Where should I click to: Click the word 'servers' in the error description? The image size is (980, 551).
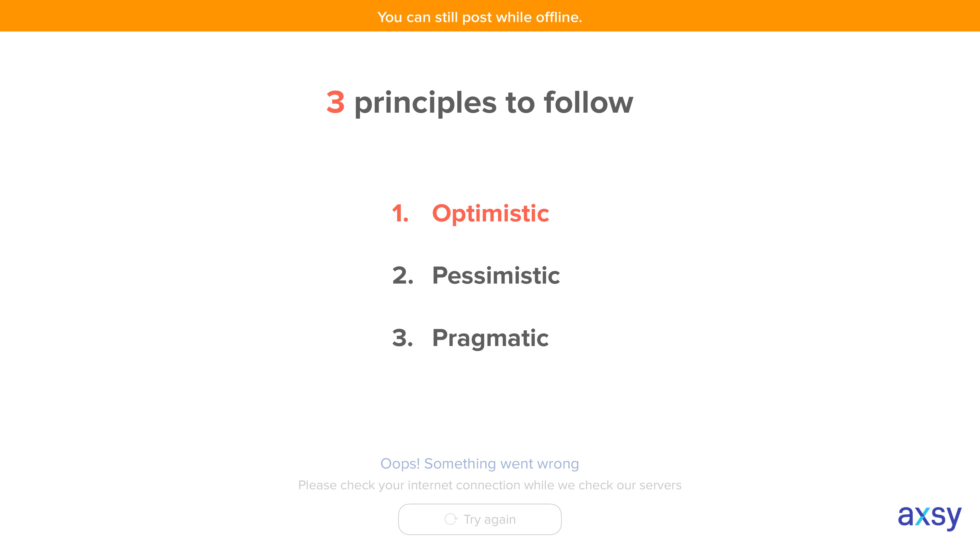pyautogui.click(x=660, y=486)
